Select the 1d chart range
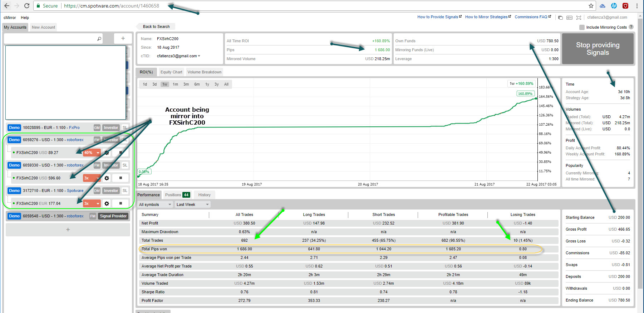 pos(145,84)
